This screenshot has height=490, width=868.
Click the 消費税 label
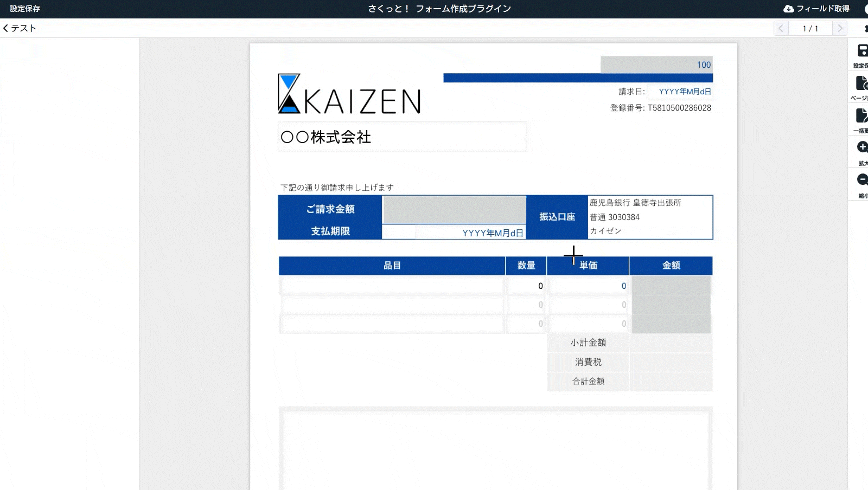[588, 362]
